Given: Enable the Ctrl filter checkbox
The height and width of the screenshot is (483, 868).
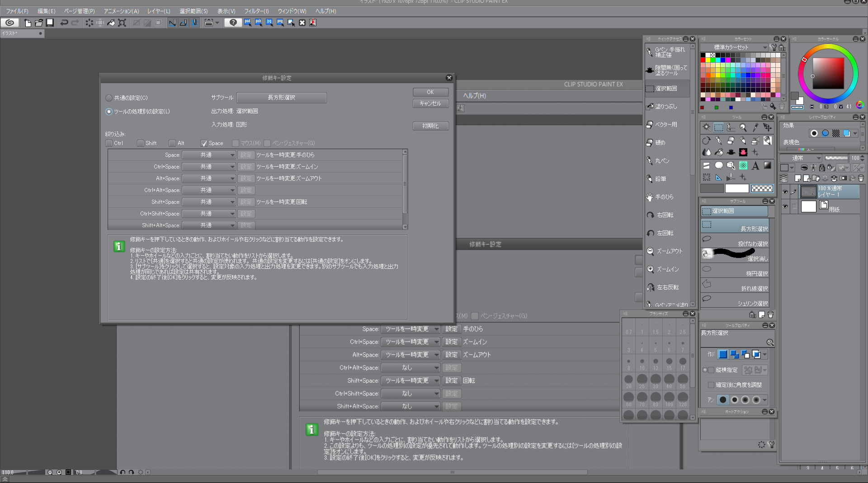Looking at the screenshot, I should (109, 143).
